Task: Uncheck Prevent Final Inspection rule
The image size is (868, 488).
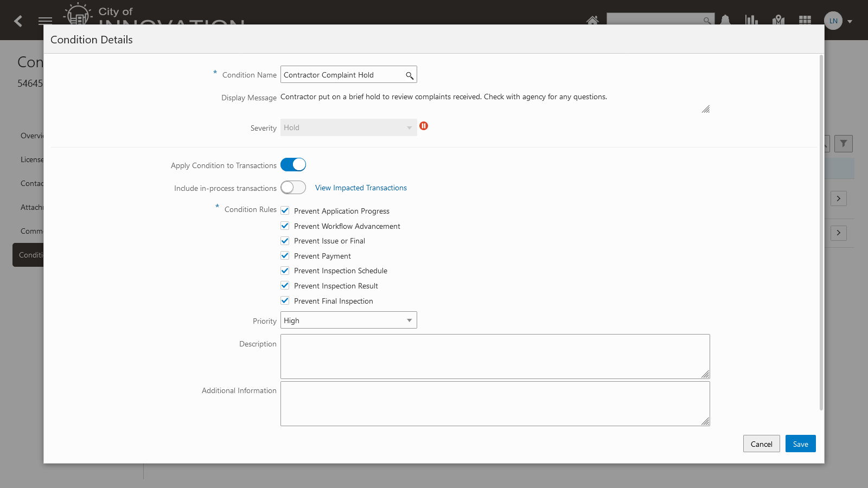Action: [x=285, y=300]
